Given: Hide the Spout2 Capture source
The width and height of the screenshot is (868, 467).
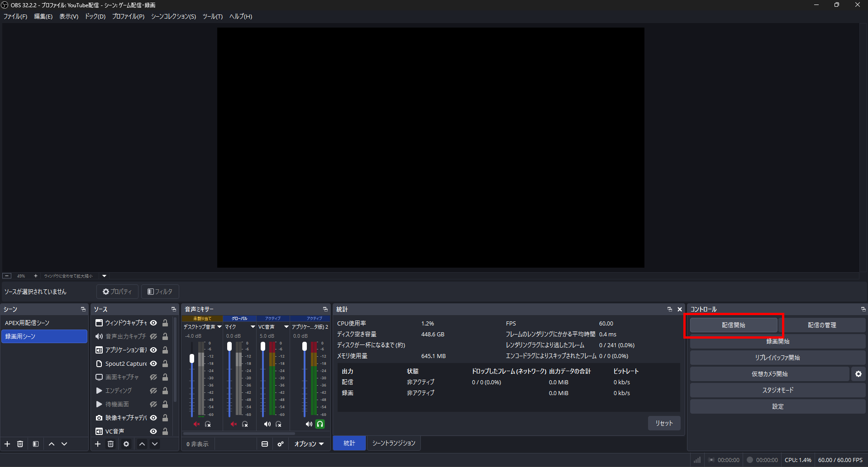Looking at the screenshot, I should [153, 363].
